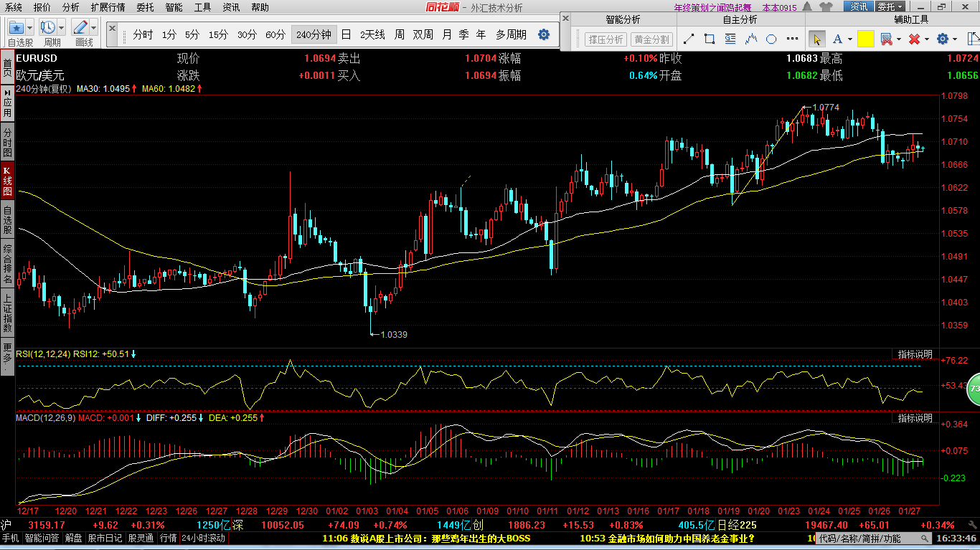Select the 画线 pencil drawing icon
The width and height of the screenshot is (980, 550).
coord(80,28)
